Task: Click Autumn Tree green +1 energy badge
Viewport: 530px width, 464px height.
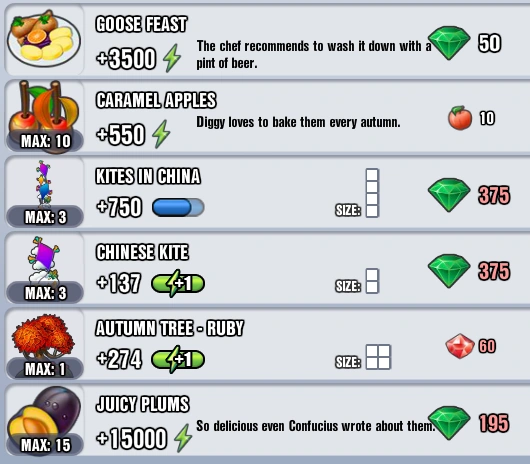Action: pos(178,359)
